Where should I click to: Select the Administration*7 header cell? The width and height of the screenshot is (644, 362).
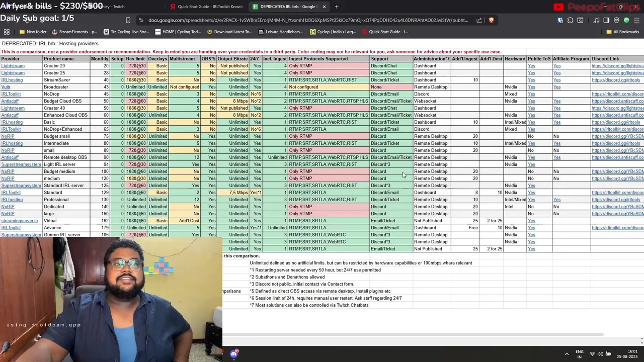tap(432, 59)
